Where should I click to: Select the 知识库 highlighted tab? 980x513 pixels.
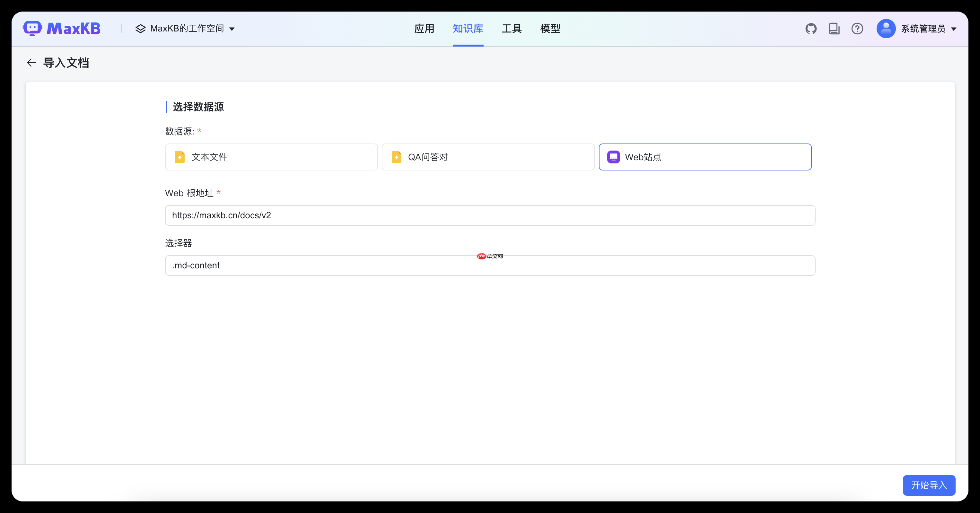(468, 29)
